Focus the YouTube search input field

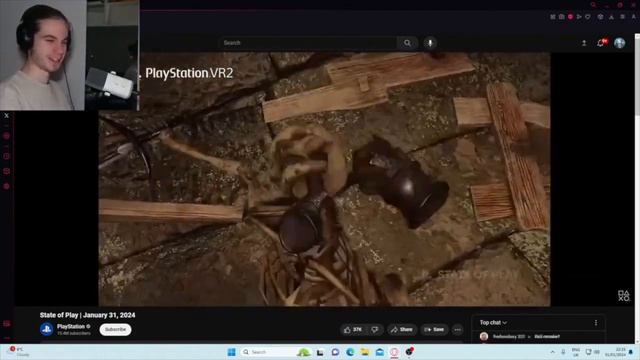pos(308,43)
